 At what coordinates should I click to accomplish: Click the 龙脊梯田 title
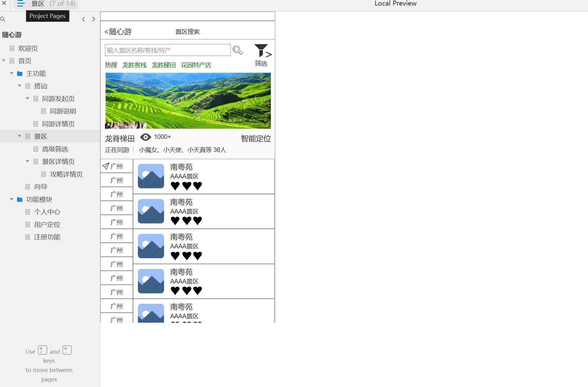[120, 139]
